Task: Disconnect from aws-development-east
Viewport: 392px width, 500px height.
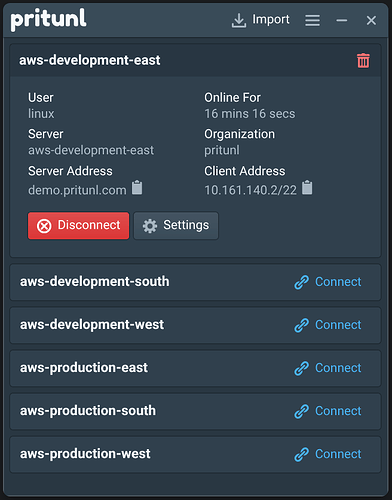Action: [78, 226]
